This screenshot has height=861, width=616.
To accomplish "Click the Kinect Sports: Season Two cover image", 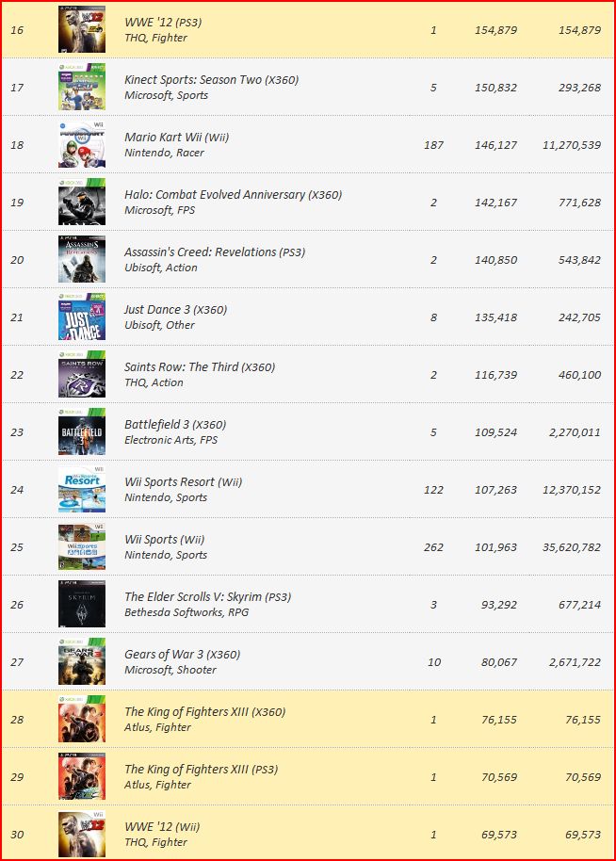I will [82, 87].
